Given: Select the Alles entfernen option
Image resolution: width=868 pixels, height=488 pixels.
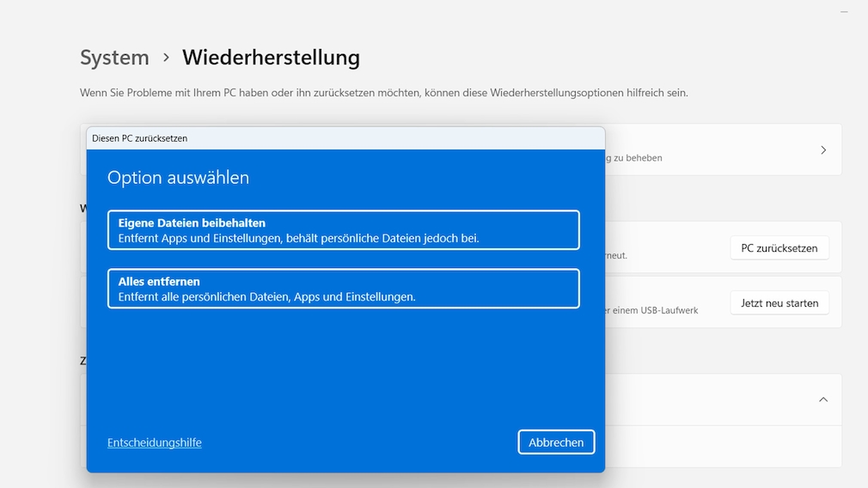Looking at the screenshot, I should tap(343, 289).
